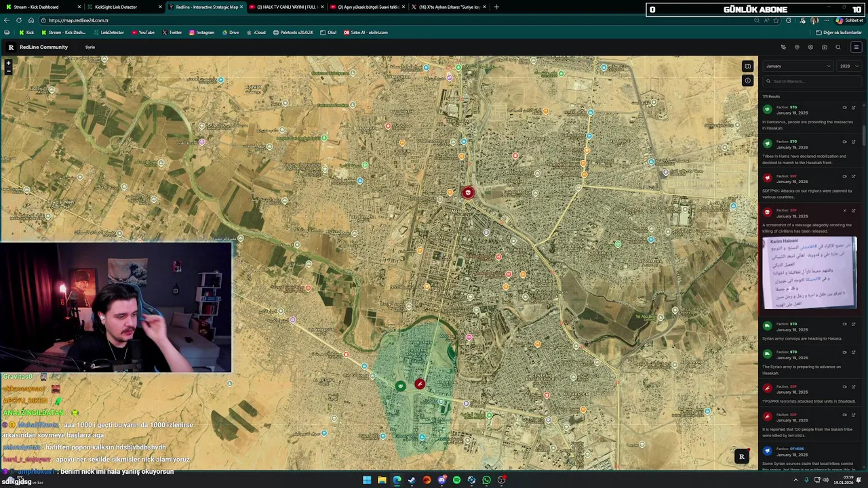Open the Kick bookmark
Screen dimensions: 868x488
click(x=26, y=33)
